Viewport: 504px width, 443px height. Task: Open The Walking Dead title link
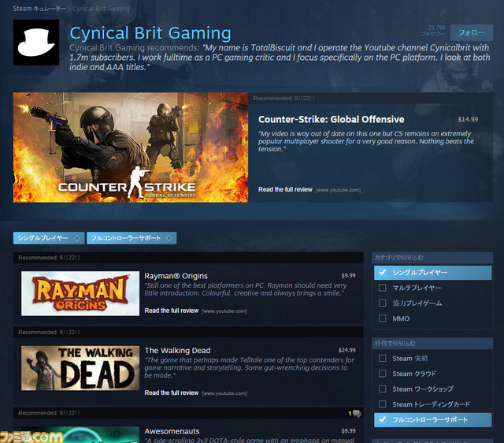[x=177, y=351]
